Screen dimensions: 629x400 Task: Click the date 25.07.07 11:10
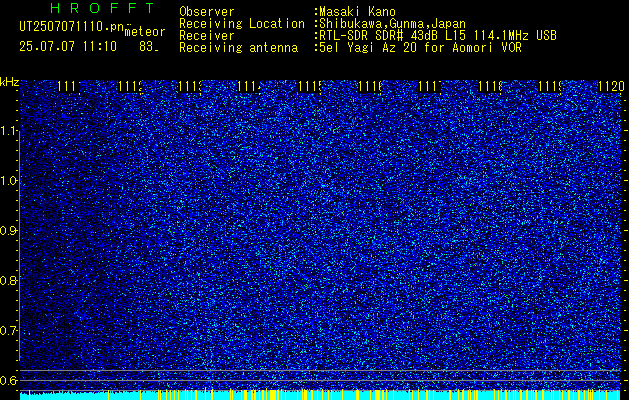click(68, 46)
